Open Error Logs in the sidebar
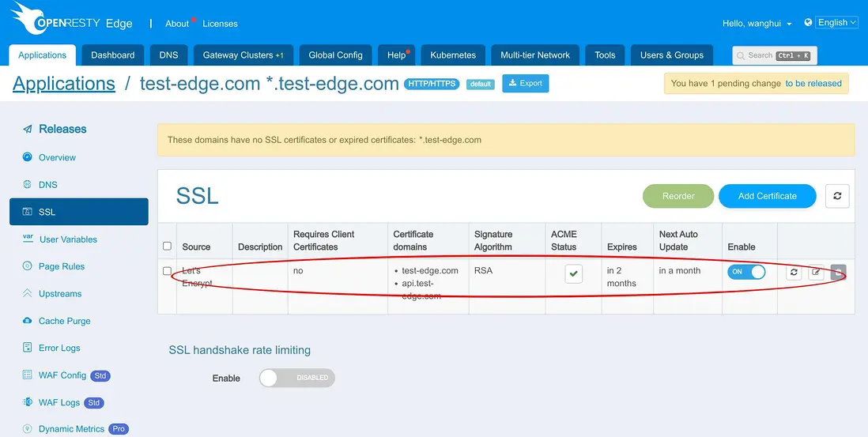The height and width of the screenshot is (437, 868). [x=59, y=348]
